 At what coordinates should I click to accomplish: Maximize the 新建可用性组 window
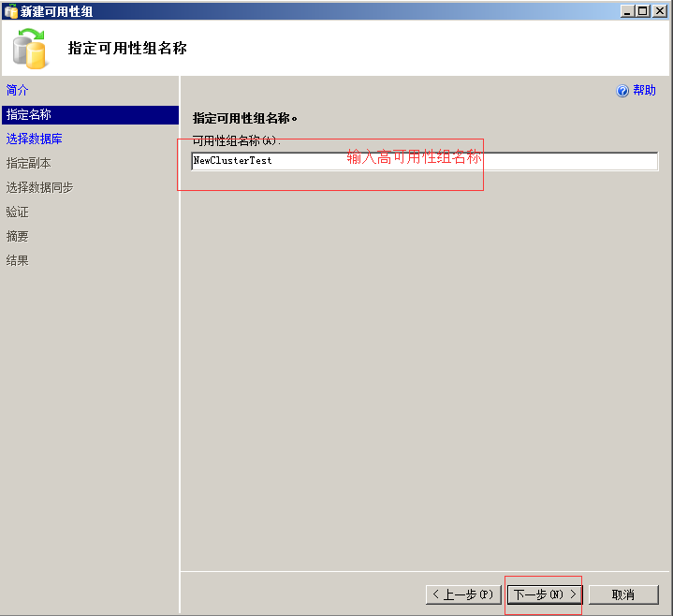(642, 11)
